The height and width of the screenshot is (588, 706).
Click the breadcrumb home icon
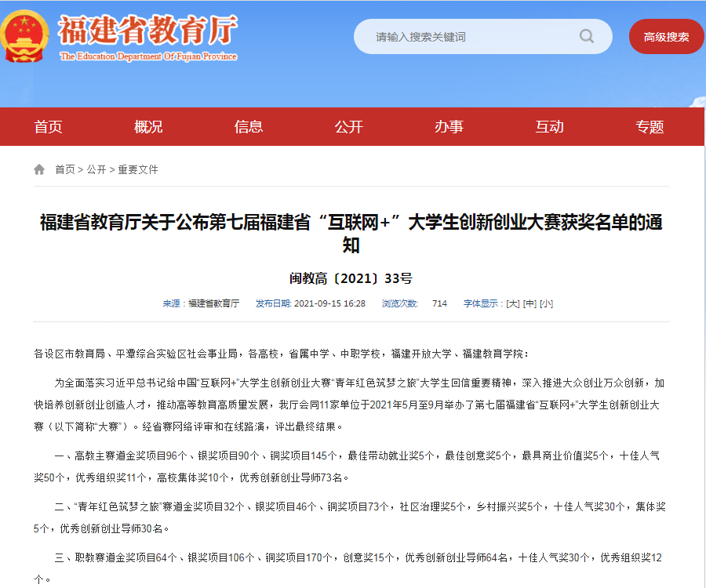pos(39,169)
